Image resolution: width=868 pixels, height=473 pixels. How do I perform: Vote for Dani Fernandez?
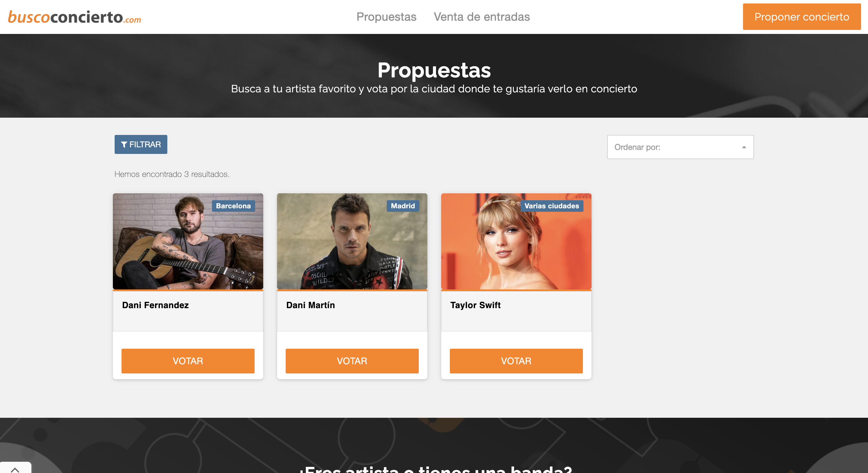pyautogui.click(x=188, y=361)
